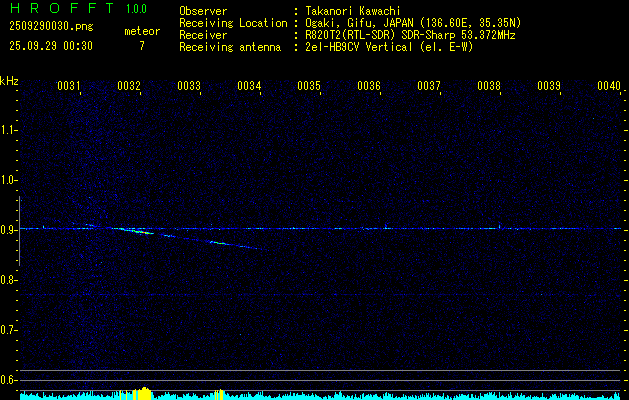The image size is (629, 400).
Task: Click the 0.9 frequency axis label
Action: point(9,229)
